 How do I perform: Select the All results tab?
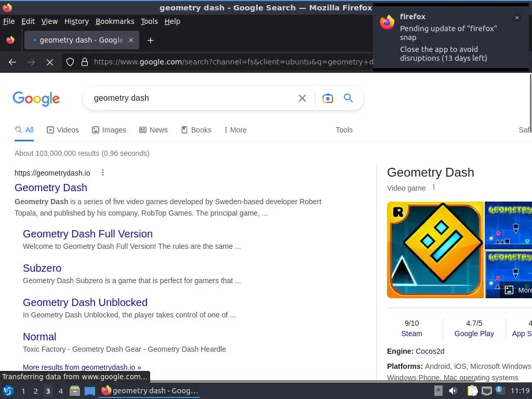[24, 130]
